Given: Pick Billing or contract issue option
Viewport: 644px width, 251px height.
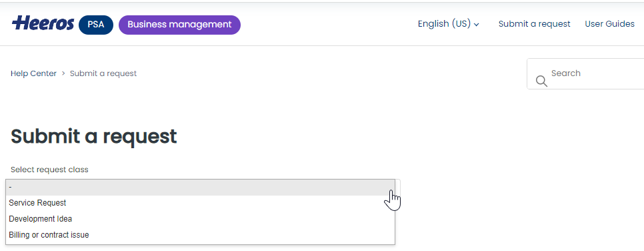Looking at the screenshot, I should coord(201,235).
